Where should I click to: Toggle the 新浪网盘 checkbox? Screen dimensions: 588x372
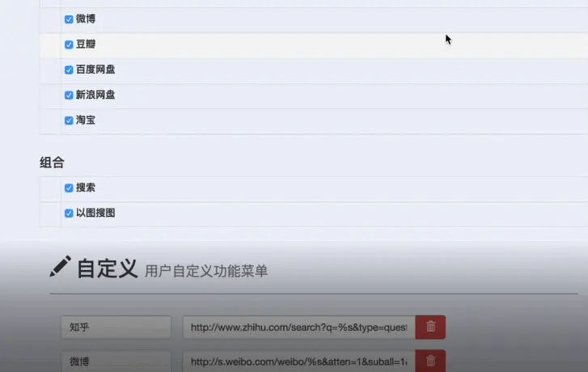coord(69,95)
